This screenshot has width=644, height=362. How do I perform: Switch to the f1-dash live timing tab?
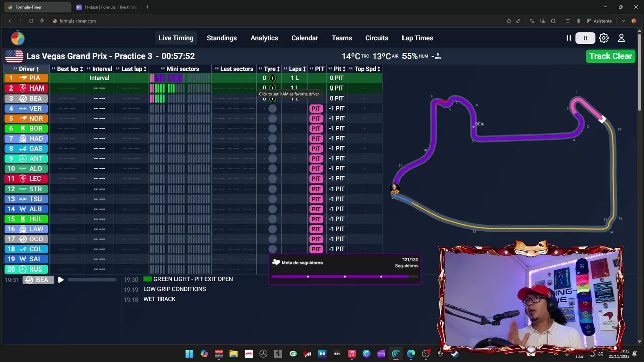click(x=107, y=7)
